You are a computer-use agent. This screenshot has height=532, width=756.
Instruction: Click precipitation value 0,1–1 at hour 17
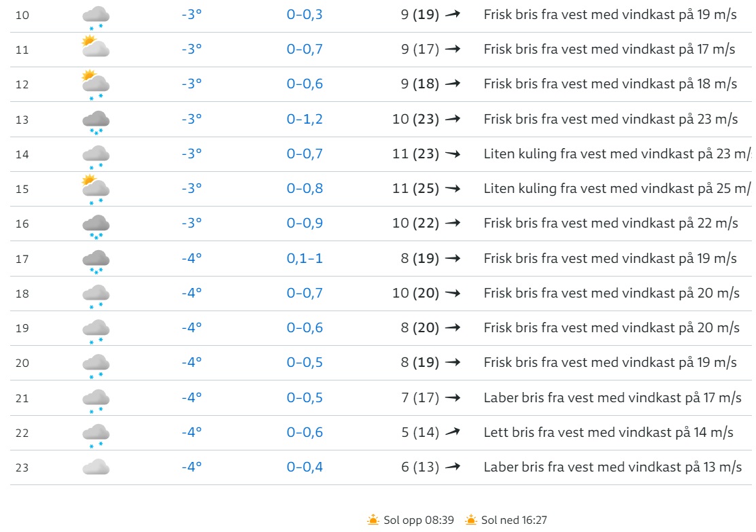click(x=305, y=258)
